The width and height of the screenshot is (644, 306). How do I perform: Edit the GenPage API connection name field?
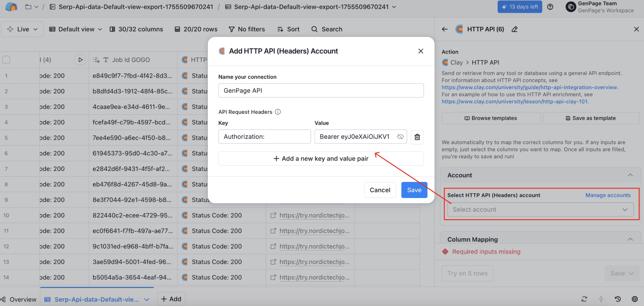pyautogui.click(x=321, y=90)
